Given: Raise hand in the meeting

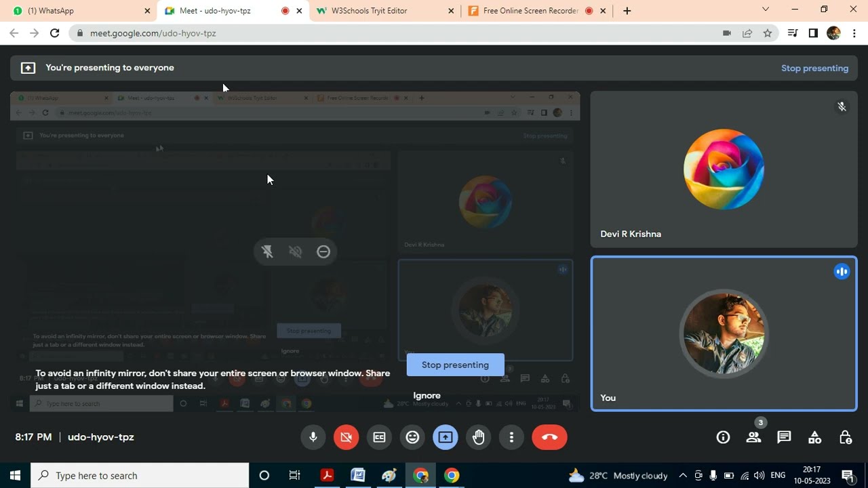Looking at the screenshot, I should pyautogui.click(x=479, y=437).
